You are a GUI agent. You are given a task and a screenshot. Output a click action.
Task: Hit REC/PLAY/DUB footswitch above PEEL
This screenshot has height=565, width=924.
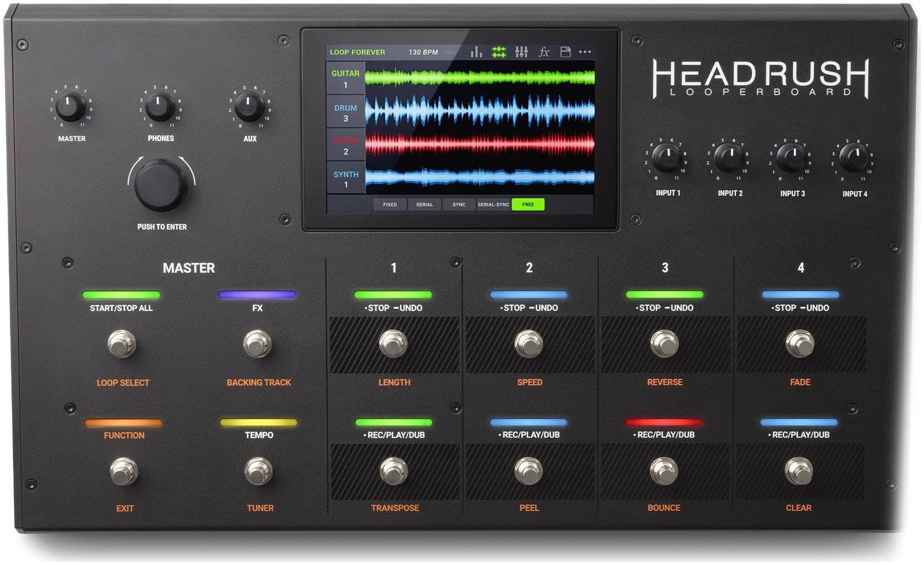(x=529, y=471)
